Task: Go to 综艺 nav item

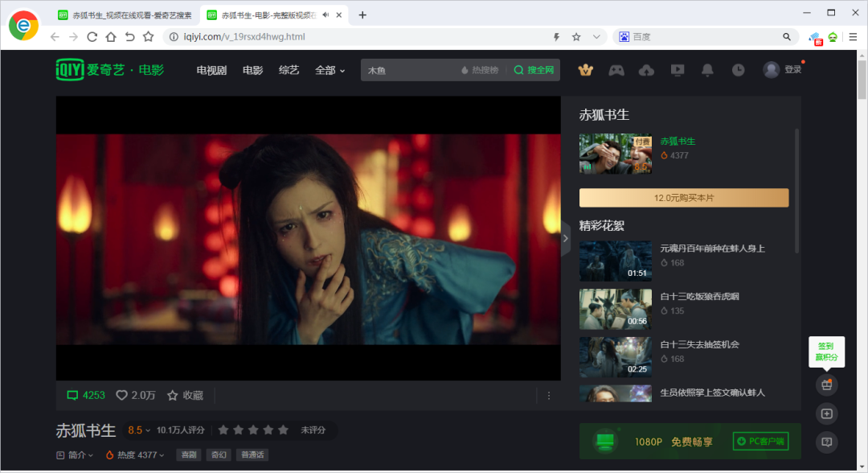Action: pyautogui.click(x=289, y=70)
